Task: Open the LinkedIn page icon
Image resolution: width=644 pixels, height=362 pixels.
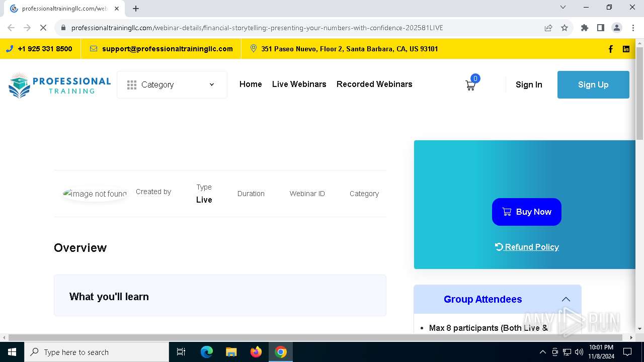Action: coord(626,49)
